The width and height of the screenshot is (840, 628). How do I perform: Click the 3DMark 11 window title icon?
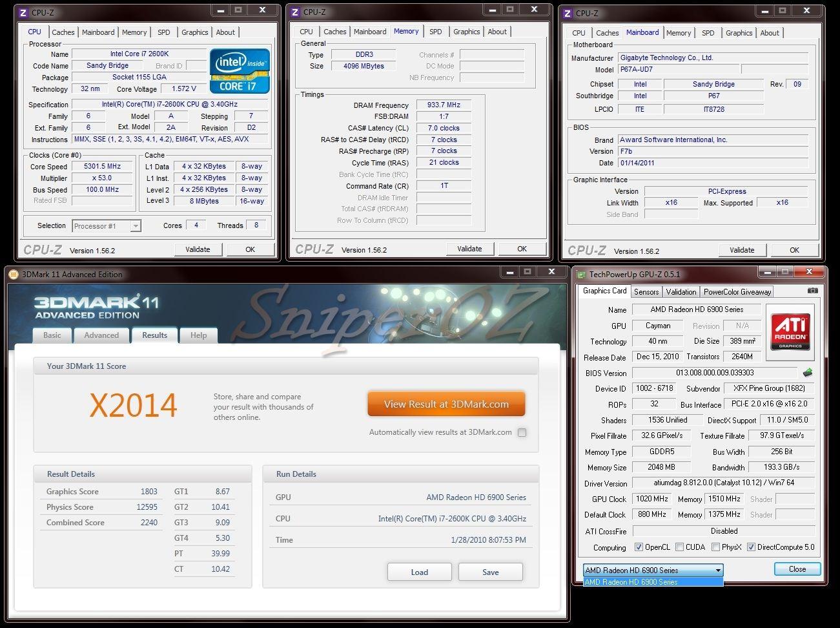14,274
